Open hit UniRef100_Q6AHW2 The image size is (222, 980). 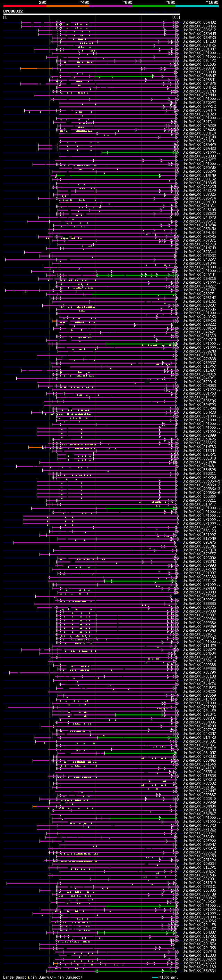coord(199,23)
